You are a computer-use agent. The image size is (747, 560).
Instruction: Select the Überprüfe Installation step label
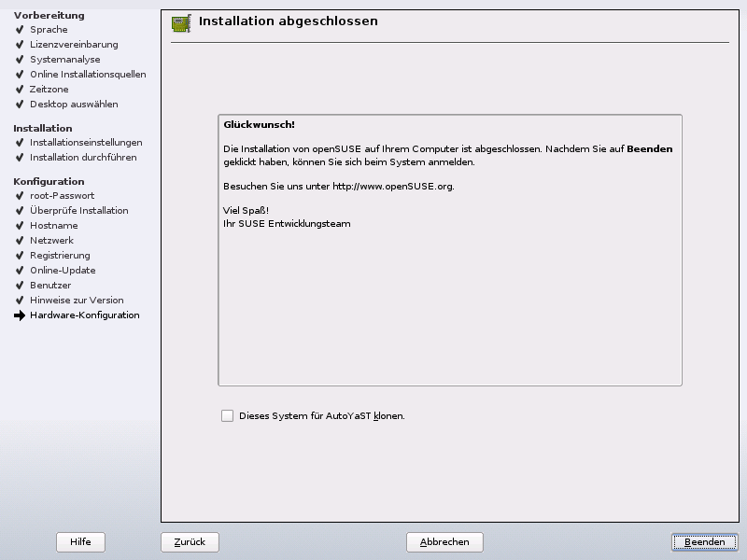[x=78, y=211]
